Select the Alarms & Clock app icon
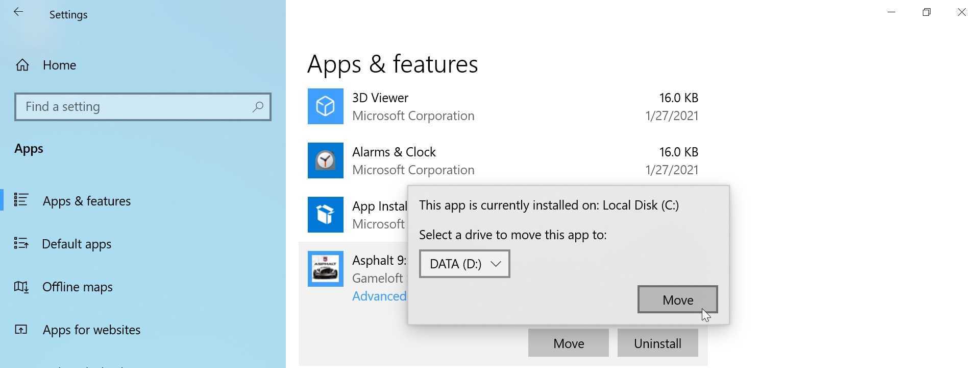This screenshot has width=980, height=368. coord(325,160)
